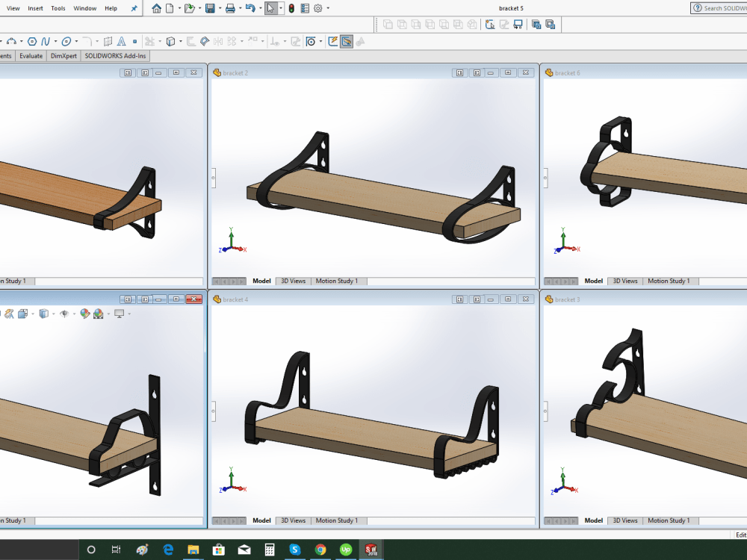Open the Hide/Show Items dropdown arrow
The height and width of the screenshot is (560, 747).
click(73, 314)
